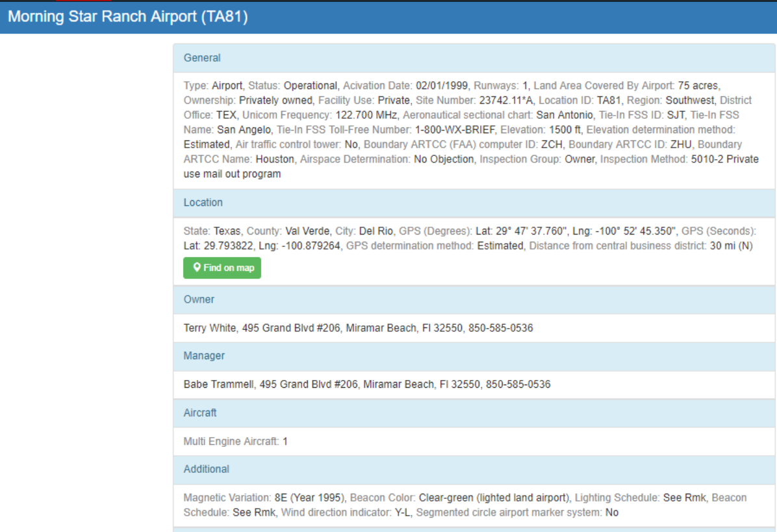Click the Find on map button
Image resolution: width=777 pixels, height=532 pixels.
[222, 268]
